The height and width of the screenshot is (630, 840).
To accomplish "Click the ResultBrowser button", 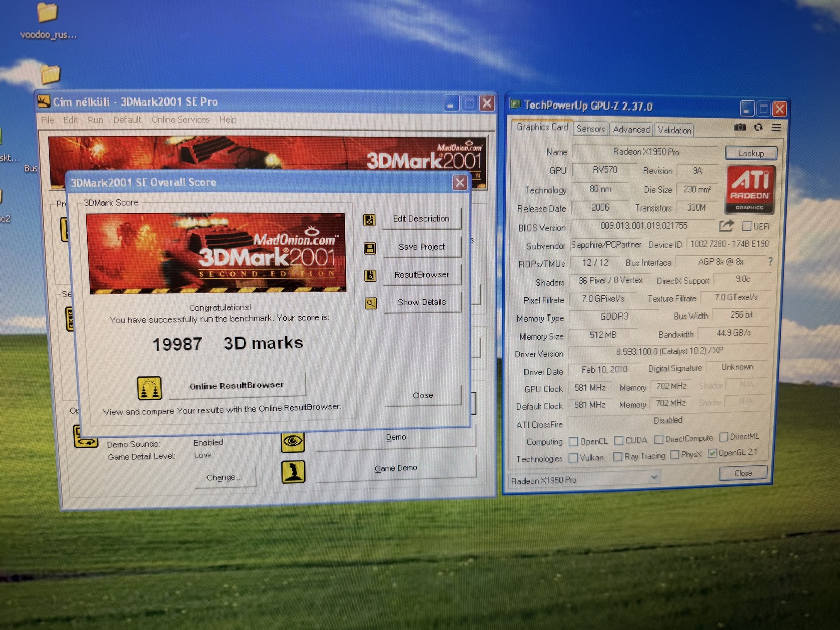I will click(x=422, y=275).
